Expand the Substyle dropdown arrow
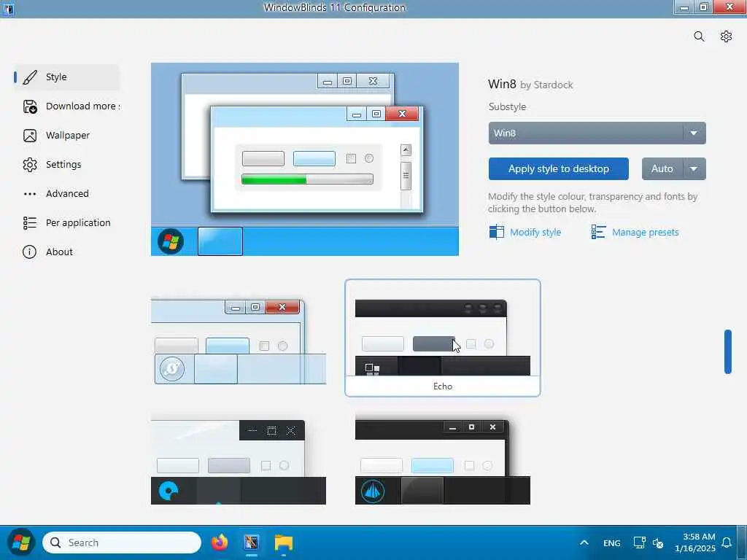This screenshot has width=747, height=560. (x=694, y=133)
